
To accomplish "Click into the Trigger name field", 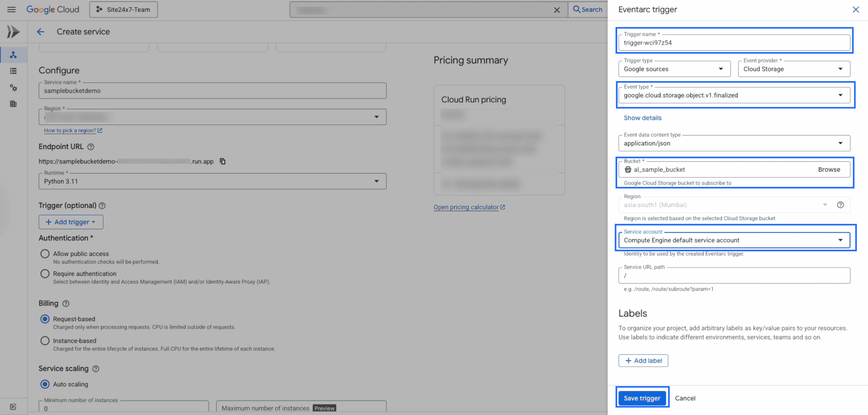I will (x=734, y=43).
